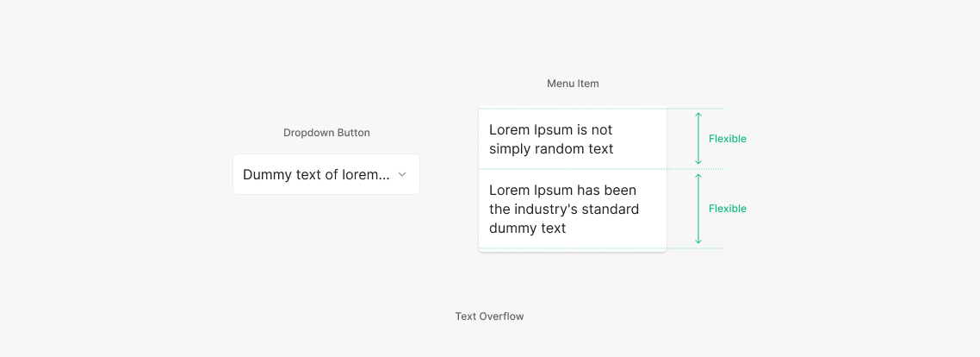This screenshot has height=357, width=980.
Task: Click the chevron-down icon in the dropdown button
Action: [402, 175]
